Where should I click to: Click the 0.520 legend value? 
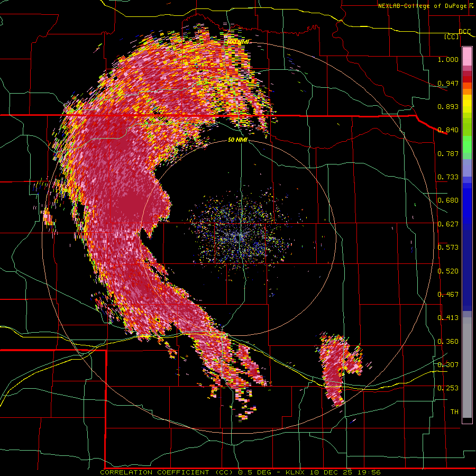pos(448,271)
